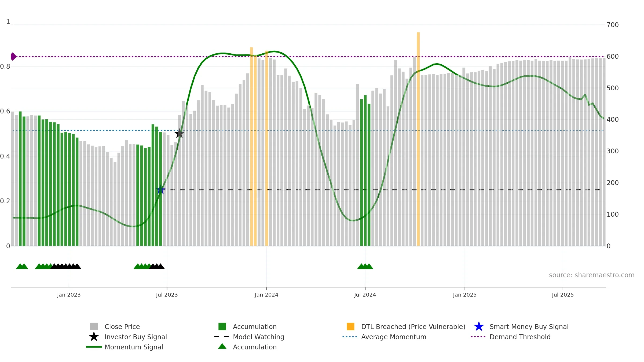Click the black Investor Buy Signal legend star
Image resolution: width=644 pixels, height=362 pixels.
tap(94, 337)
